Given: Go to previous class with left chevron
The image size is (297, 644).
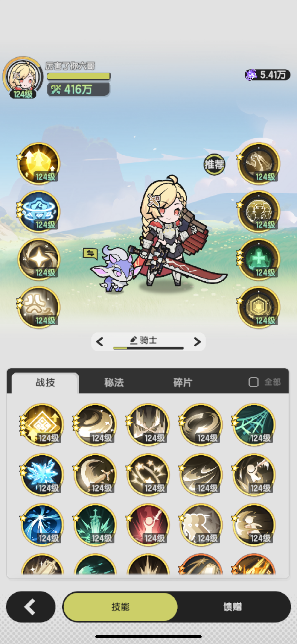Looking at the screenshot, I should coord(99,342).
